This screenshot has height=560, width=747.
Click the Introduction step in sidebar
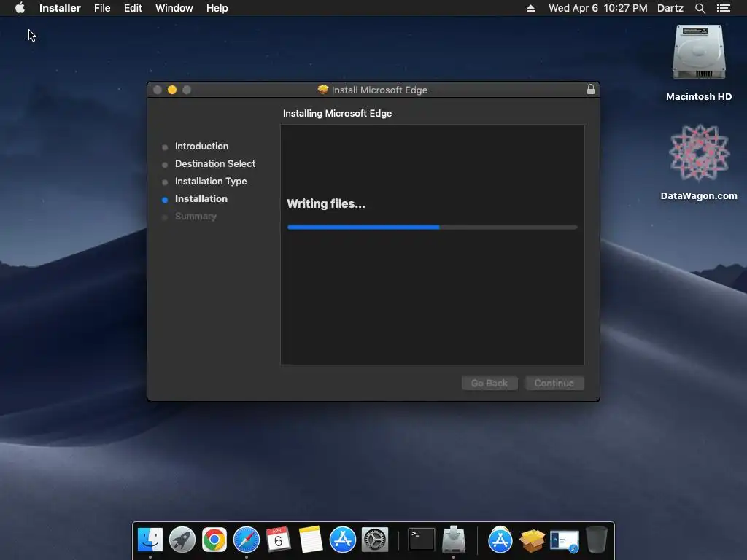coord(201,146)
